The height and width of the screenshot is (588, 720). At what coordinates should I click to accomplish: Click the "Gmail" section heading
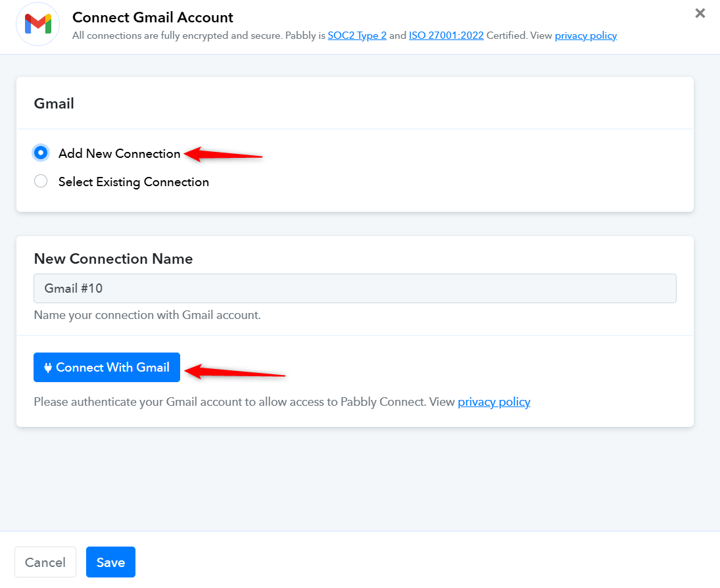tap(54, 103)
